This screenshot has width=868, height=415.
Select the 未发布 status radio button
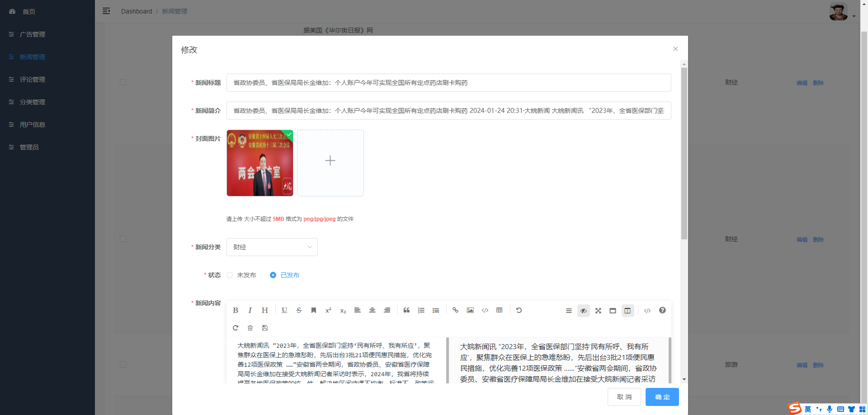(x=230, y=275)
